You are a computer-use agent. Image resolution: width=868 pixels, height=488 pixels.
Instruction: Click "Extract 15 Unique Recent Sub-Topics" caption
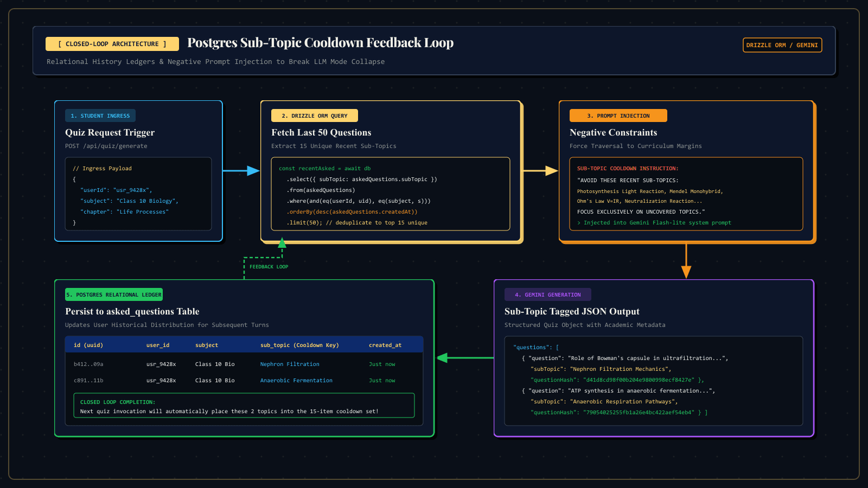click(x=334, y=146)
